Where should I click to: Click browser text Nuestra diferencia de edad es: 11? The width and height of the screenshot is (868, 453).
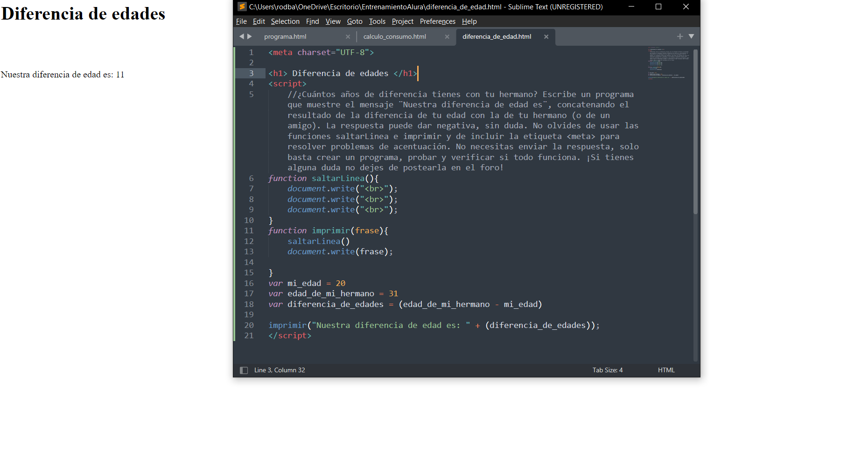pyautogui.click(x=63, y=75)
